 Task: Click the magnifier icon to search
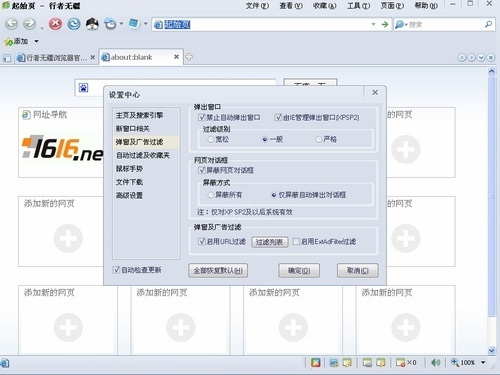pyautogui.click(x=488, y=24)
